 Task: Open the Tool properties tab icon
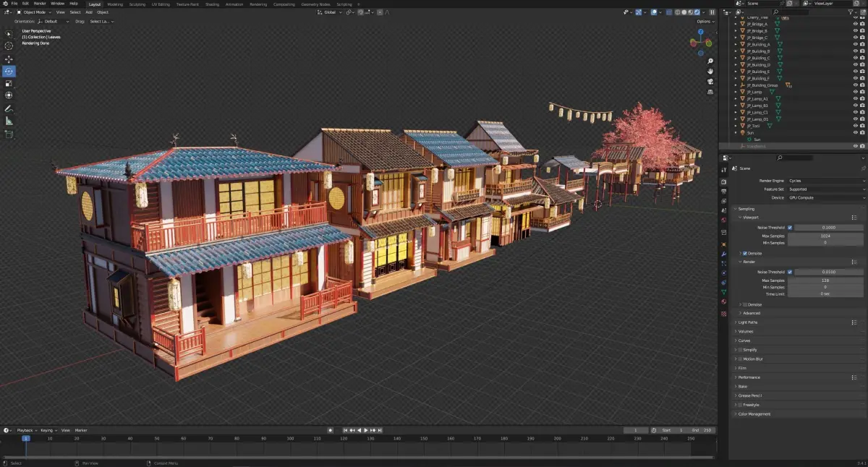point(723,168)
